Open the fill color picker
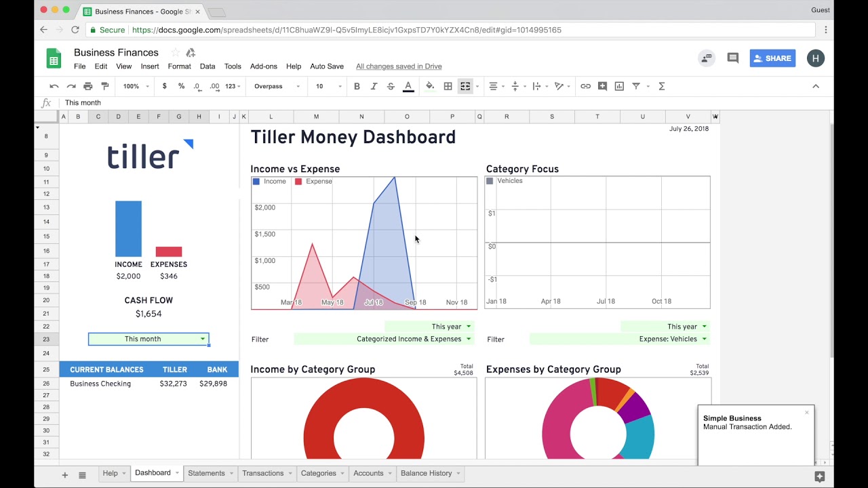 [x=430, y=86]
